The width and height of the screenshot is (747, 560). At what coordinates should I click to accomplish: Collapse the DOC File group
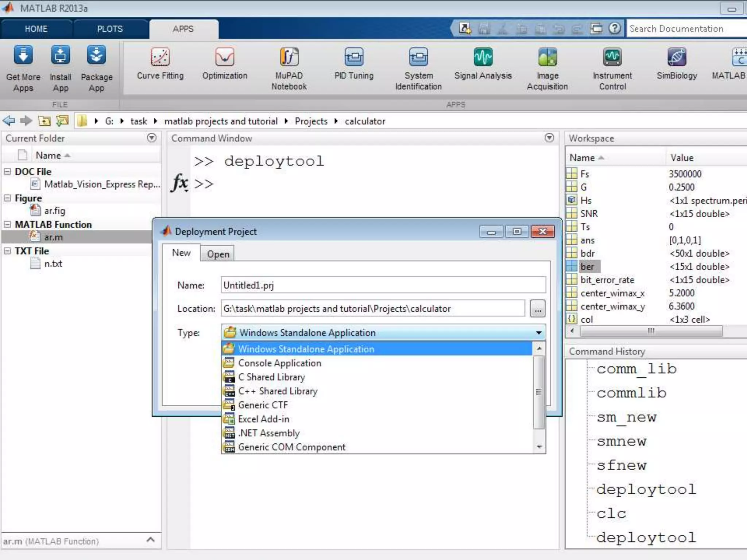point(7,171)
